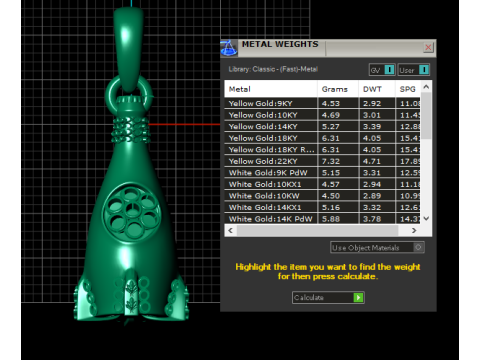Screen dimensions: 480x360
Task: Click the Calculate button
Action: pyautogui.click(x=328, y=297)
